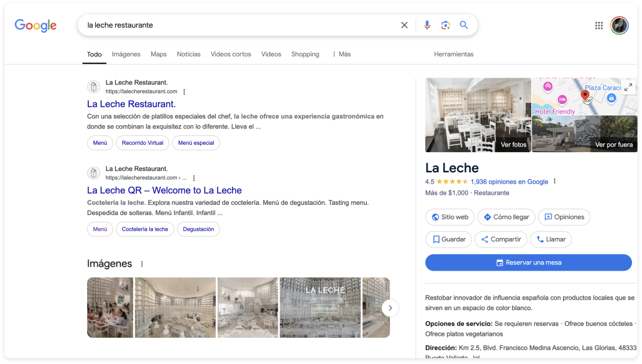Image resolution: width=642 pixels, height=364 pixels.
Task: Open the map thumbnail showing Plaza Caracol
Action: coord(585,96)
